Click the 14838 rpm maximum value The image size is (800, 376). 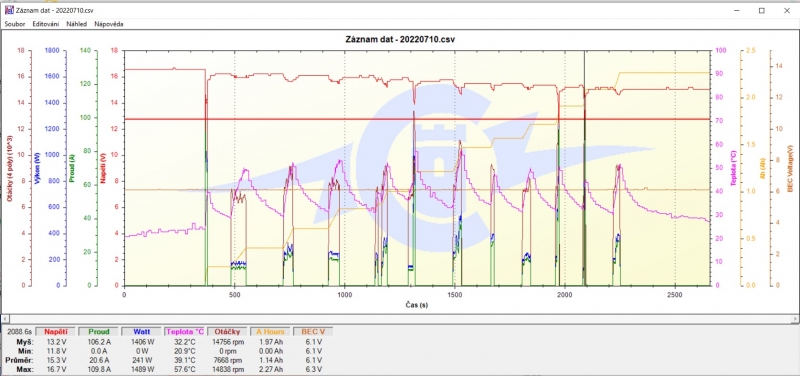pyautogui.click(x=227, y=369)
